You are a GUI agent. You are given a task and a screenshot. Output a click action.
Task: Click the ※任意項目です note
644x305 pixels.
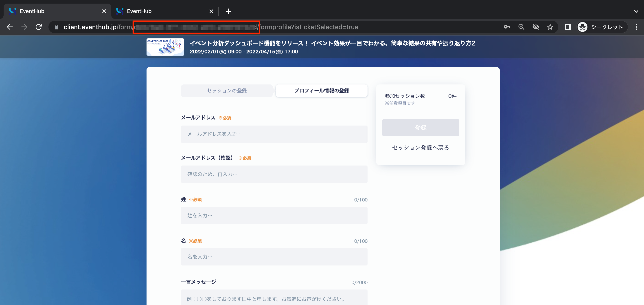[x=400, y=103]
